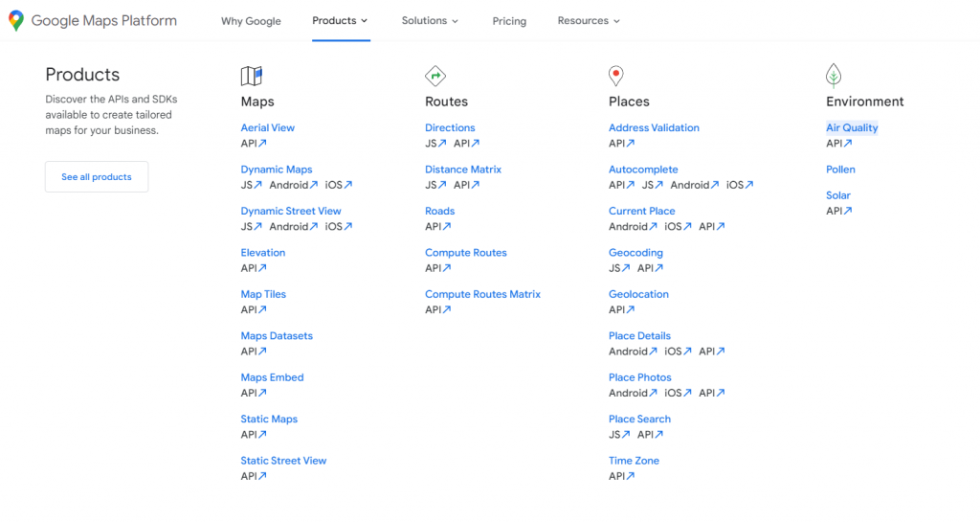The height and width of the screenshot is (522, 980).
Task: Open the Why Google menu item
Action: 251,21
